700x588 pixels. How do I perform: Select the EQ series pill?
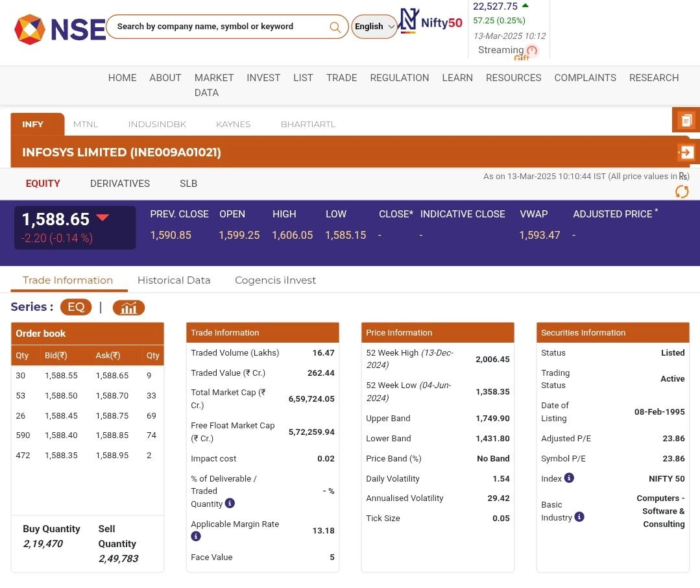click(x=76, y=307)
